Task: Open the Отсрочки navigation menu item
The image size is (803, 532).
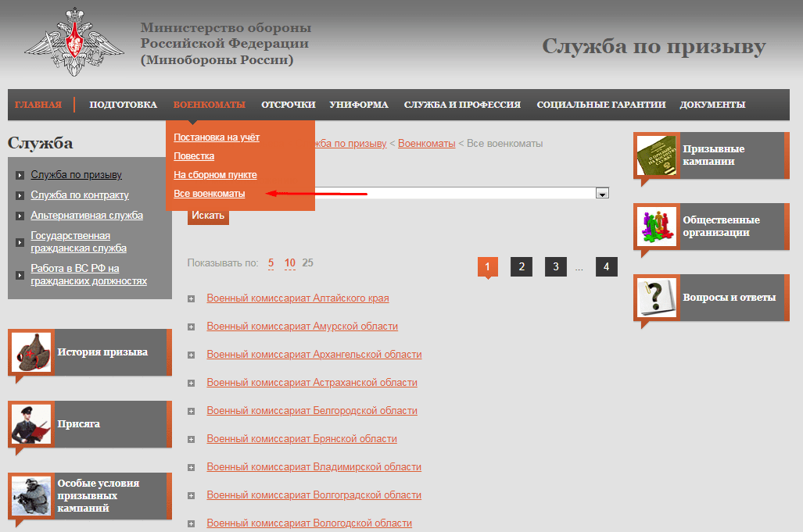Action: pyautogui.click(x=288, y=105)
